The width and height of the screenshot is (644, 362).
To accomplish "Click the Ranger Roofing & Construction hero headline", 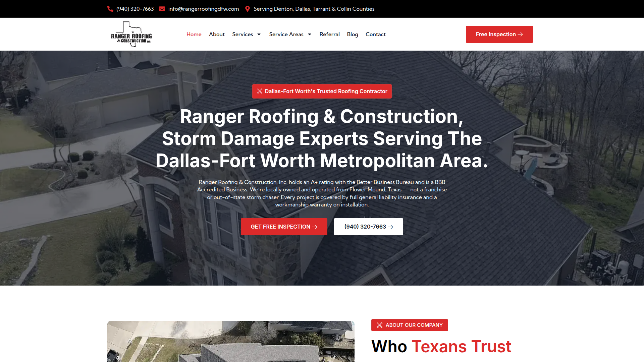I will [322, 138].
